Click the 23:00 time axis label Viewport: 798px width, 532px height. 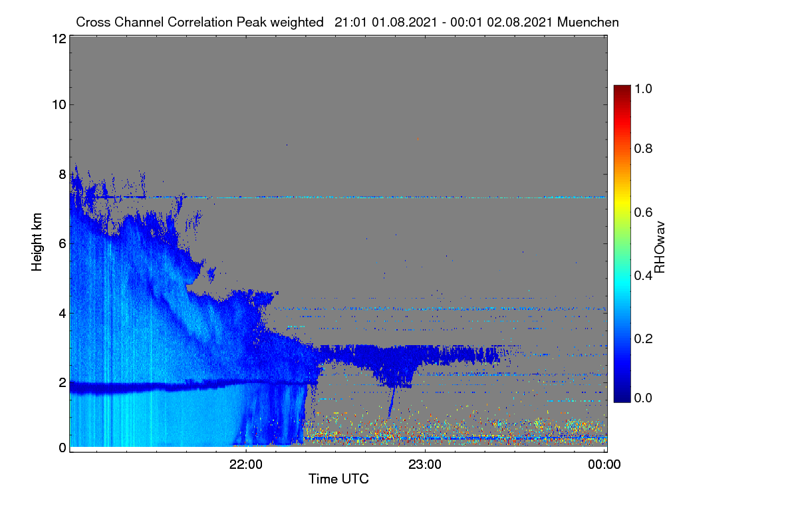tap(425, 465)
